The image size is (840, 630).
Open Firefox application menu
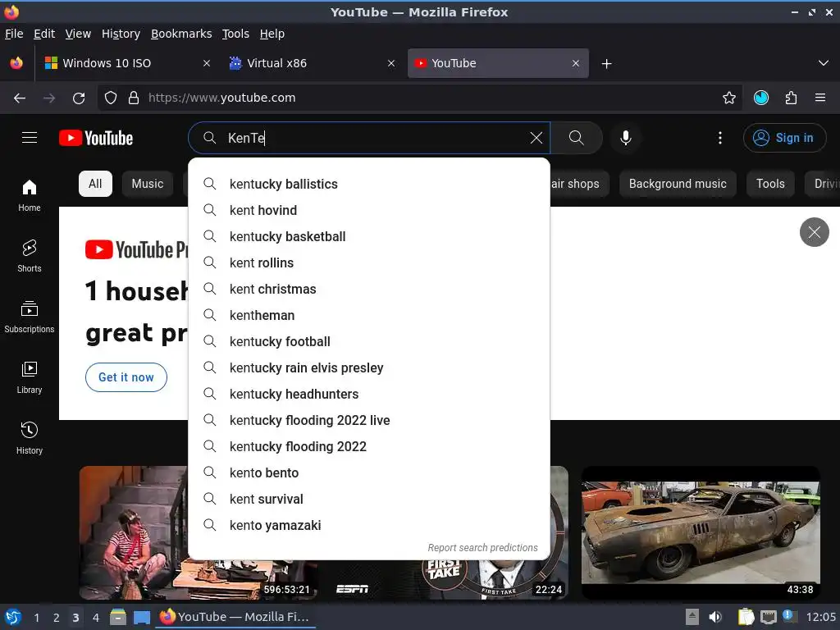tap(819, 98)
